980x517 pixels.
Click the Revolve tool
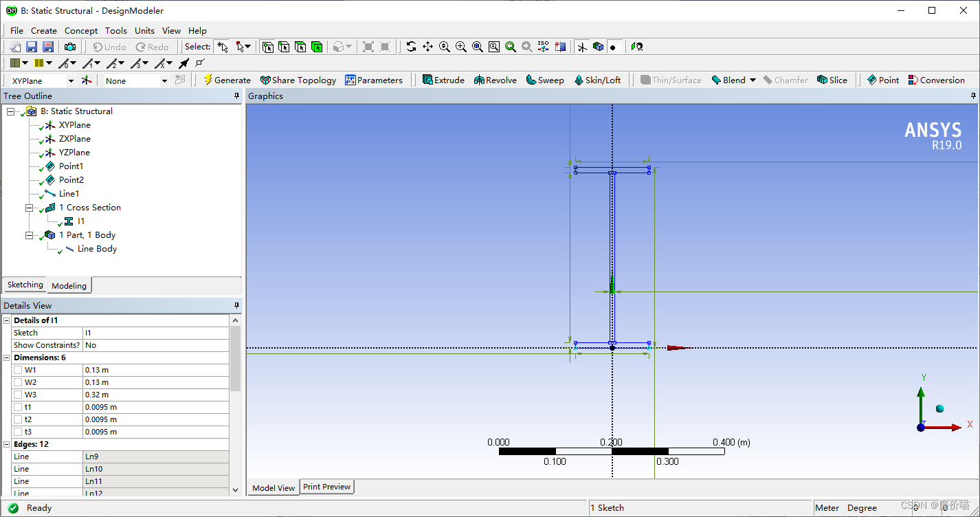pos(495,80)
